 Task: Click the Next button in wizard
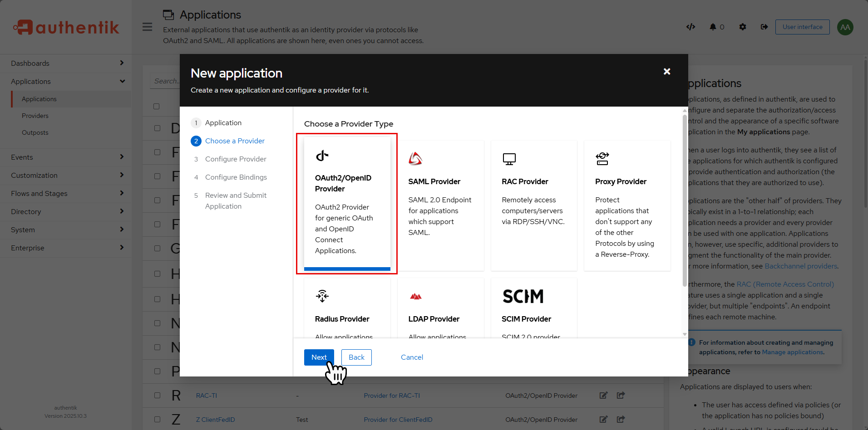[x=319, y=357]
